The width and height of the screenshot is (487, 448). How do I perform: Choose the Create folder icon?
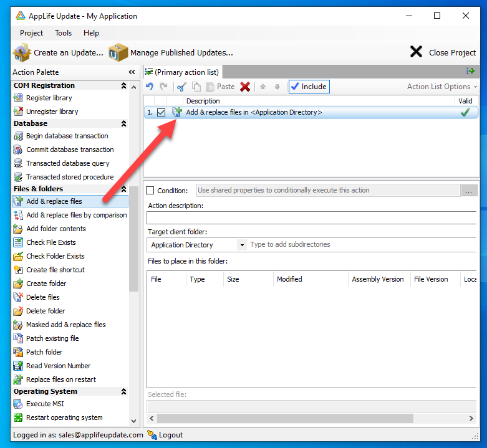click(x=18, y=284)
